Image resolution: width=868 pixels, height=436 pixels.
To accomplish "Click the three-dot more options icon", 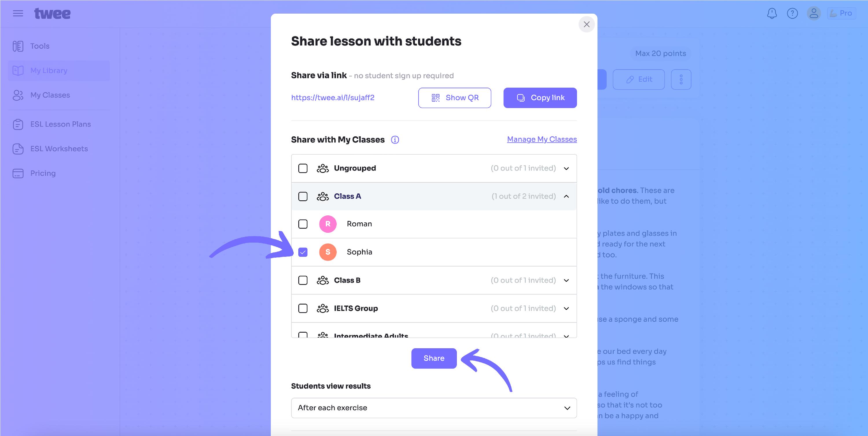I will (x=681, y=80).
